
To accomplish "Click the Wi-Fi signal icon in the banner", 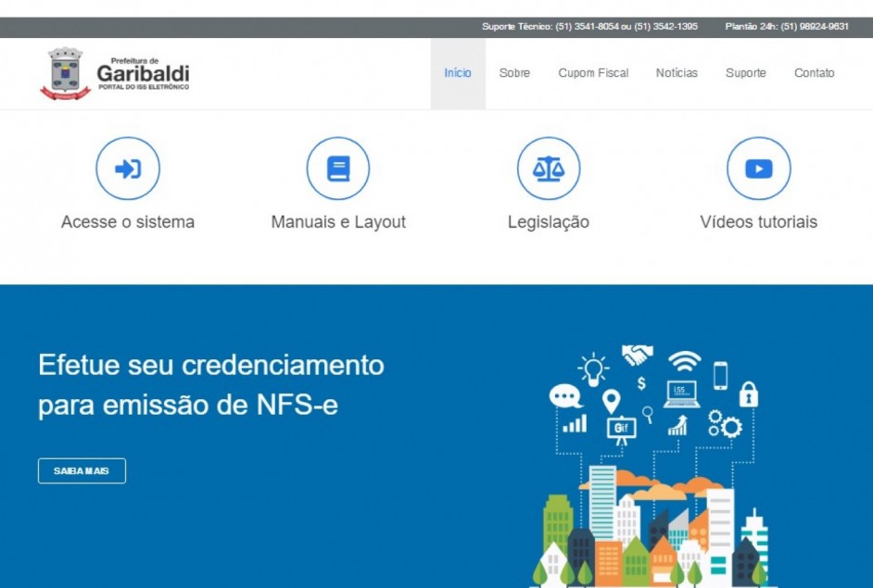I will click(684, 359).
